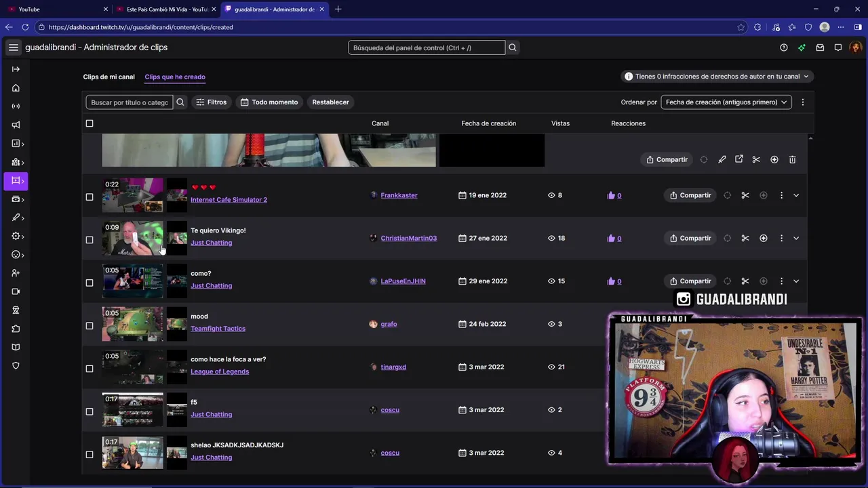The image size is (868, 488).
Task: Open the camera streaming tools icon
Action: 16,291
